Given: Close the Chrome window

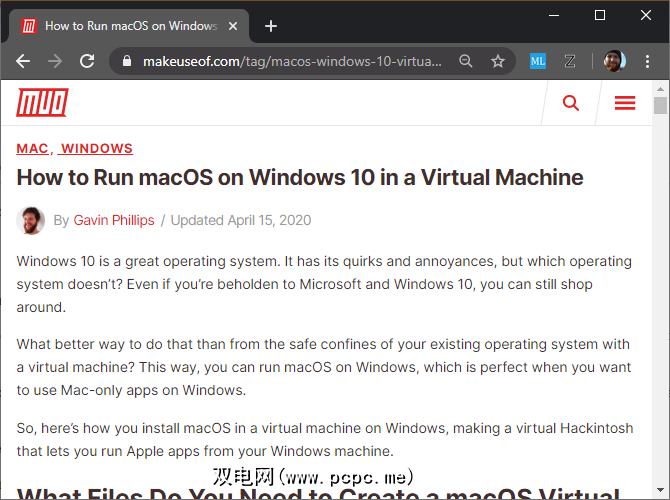Looking at the screenshot, I should pyautogui.click(x=646, y=15).
